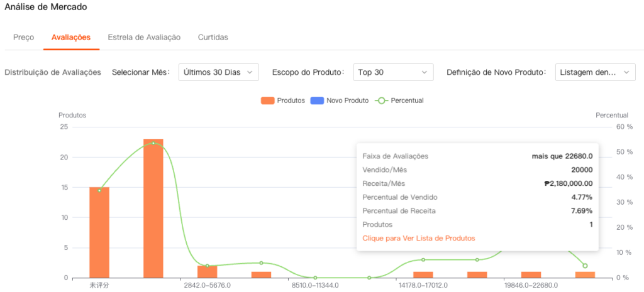Click the Clique para Ver Lista de Produtos link

419,238
